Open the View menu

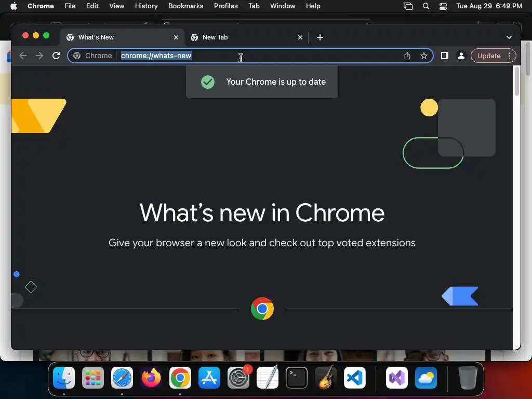click(x=117, y=6)
